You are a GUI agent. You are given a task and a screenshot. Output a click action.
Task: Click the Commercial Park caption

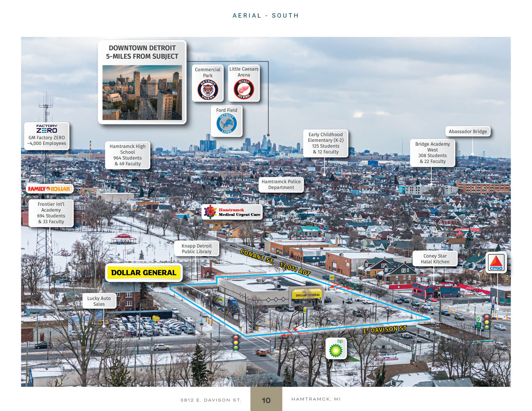208,72
